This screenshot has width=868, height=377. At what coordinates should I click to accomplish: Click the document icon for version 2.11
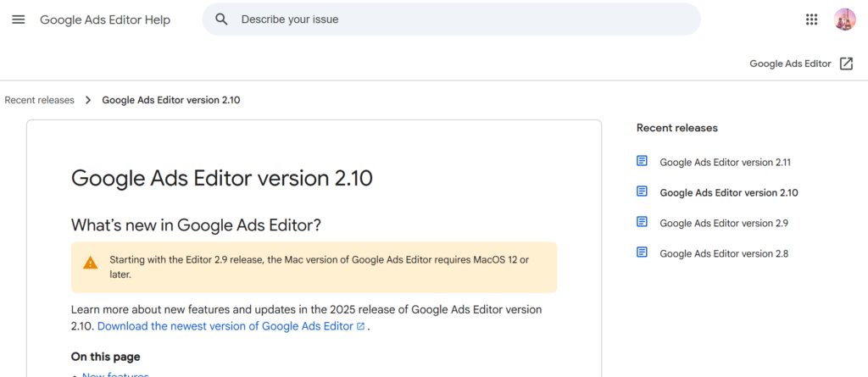coord(642,161)
